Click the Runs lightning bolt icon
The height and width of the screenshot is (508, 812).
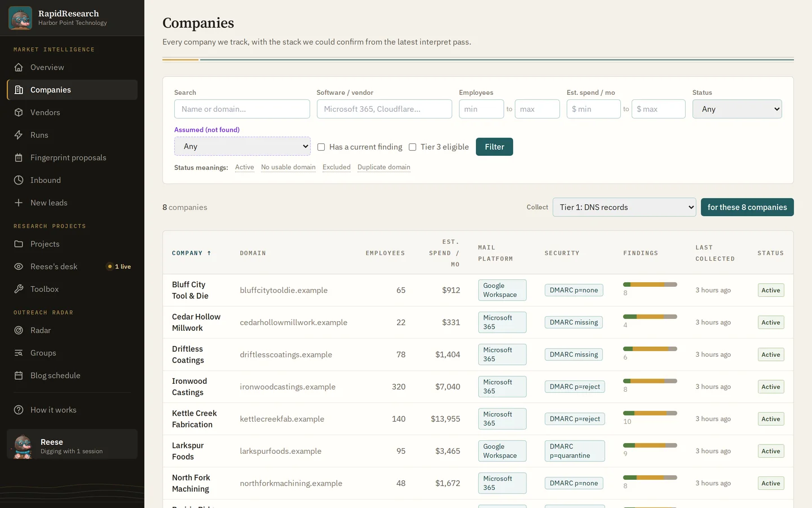[19, 135]
